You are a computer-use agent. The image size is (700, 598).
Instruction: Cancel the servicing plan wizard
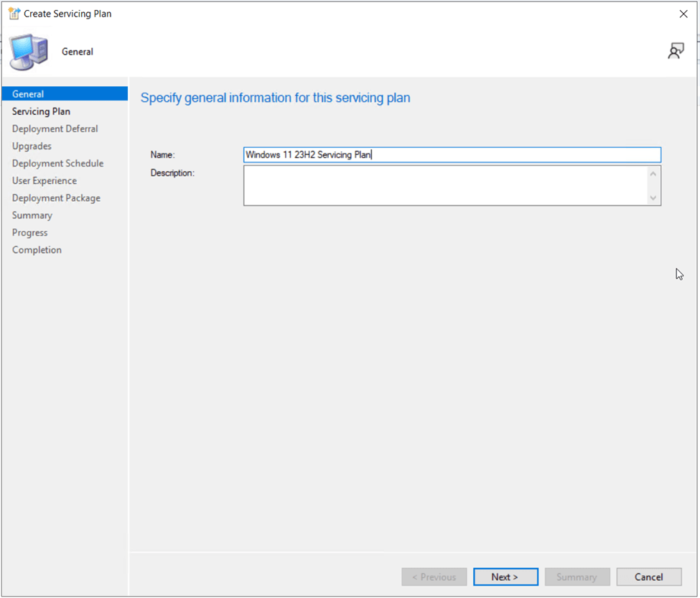tap(648, 577)
